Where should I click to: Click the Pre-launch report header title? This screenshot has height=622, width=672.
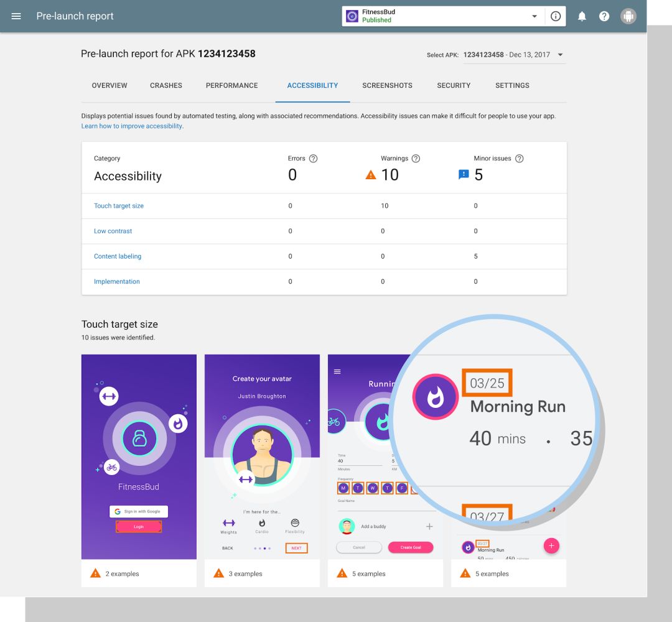(x=75, y=16)
